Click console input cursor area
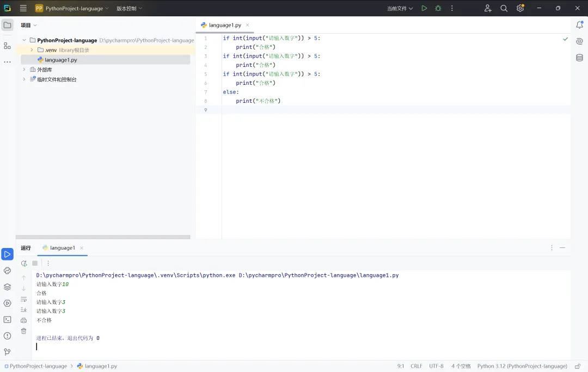 [x=37, y=346]
